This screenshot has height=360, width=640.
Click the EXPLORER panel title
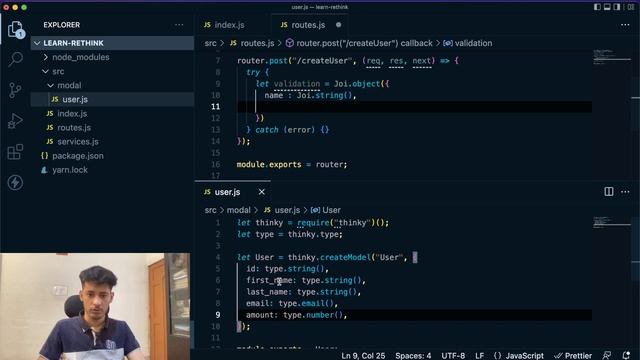pyautogui.click(x=62, y=25)
